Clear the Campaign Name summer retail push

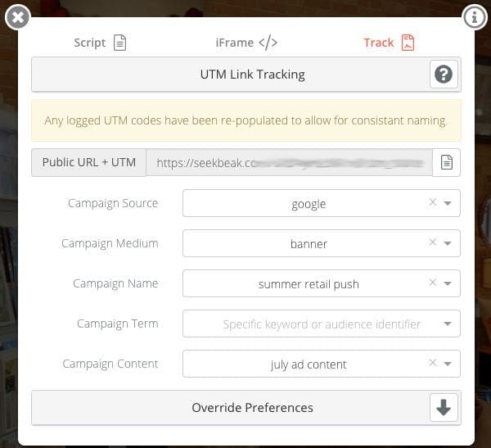433,283
